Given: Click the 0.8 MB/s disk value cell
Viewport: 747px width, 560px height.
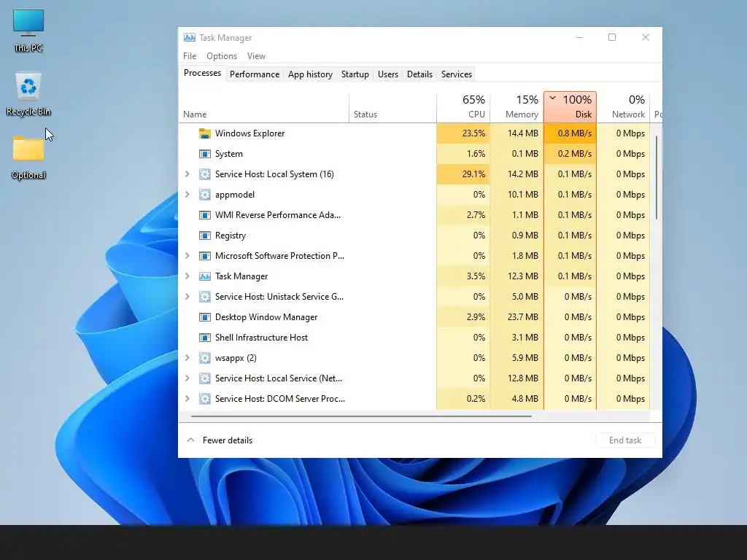Looking at the screenshot, I should 570,133.
